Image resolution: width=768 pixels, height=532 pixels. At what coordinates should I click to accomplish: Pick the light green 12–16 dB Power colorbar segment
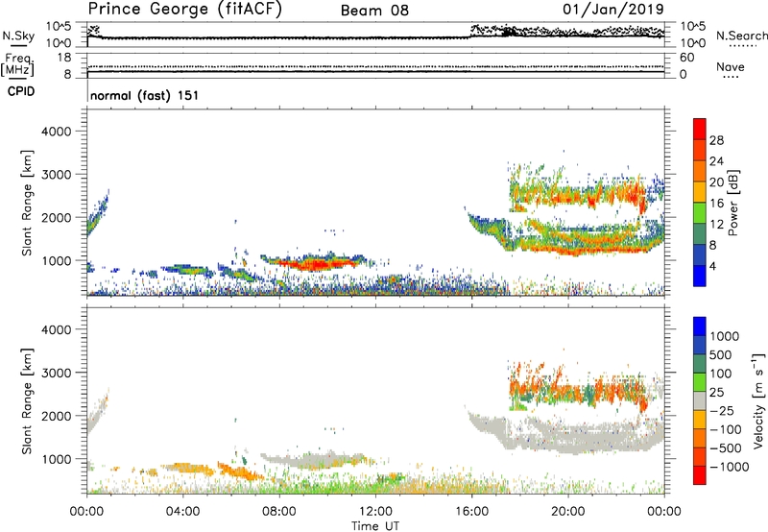click(x=700, y=213)
